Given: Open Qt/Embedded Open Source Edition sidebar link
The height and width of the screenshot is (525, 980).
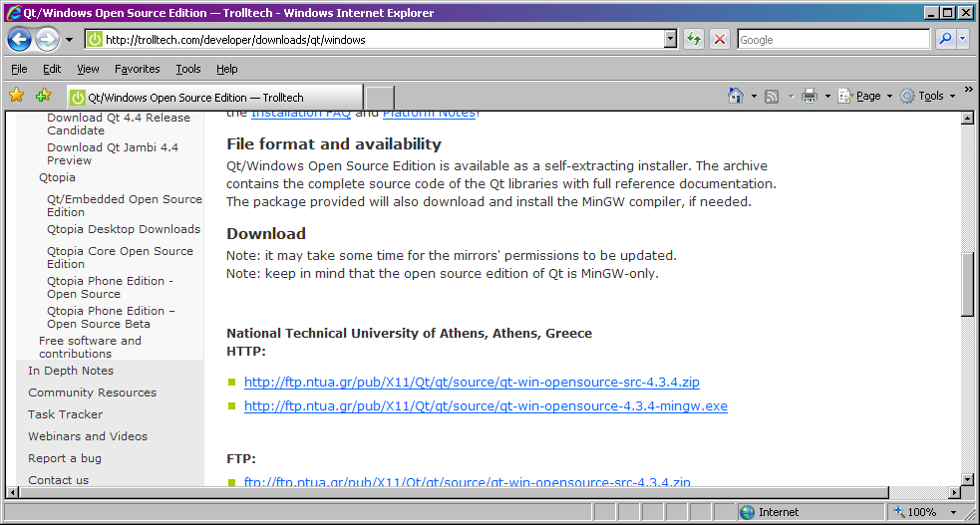Looking at the screenshot, I should [x=125, y=205].
